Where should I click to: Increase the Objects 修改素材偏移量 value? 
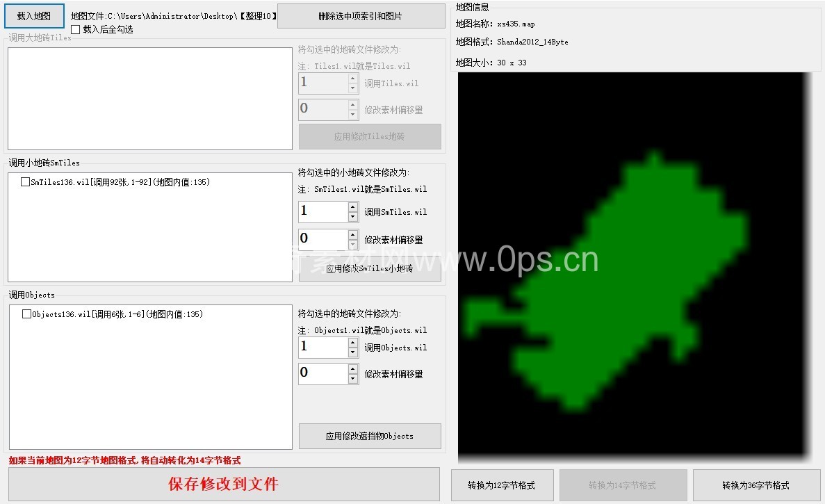[x=353, y=369]
